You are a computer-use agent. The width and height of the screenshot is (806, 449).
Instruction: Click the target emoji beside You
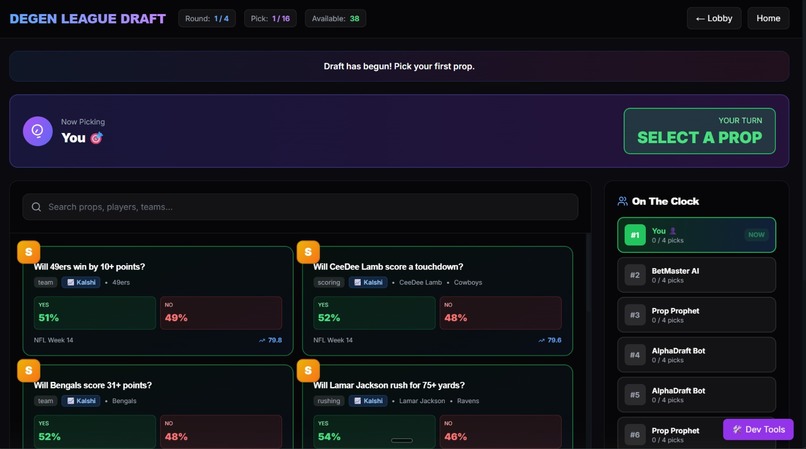click(96, 138)
